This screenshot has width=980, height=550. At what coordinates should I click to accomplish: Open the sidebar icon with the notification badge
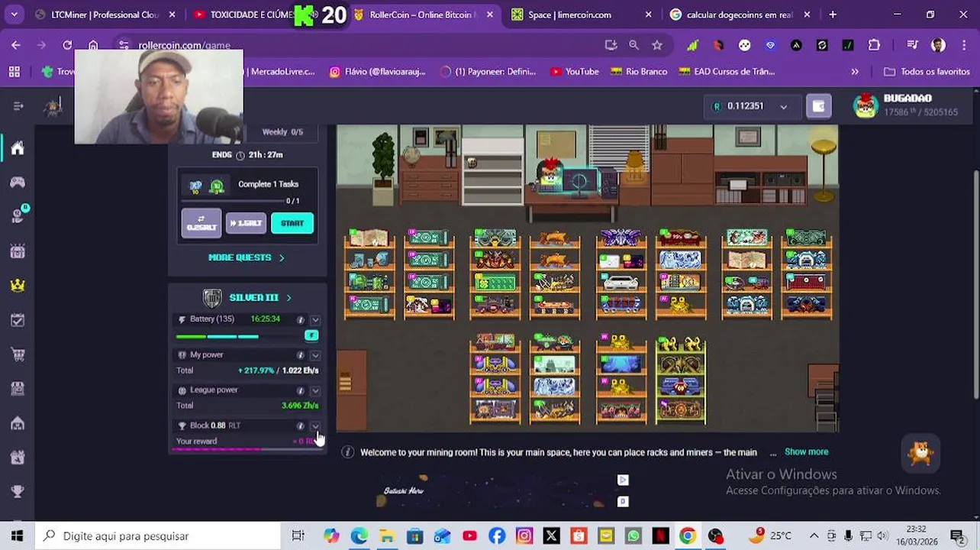point(18,216)
